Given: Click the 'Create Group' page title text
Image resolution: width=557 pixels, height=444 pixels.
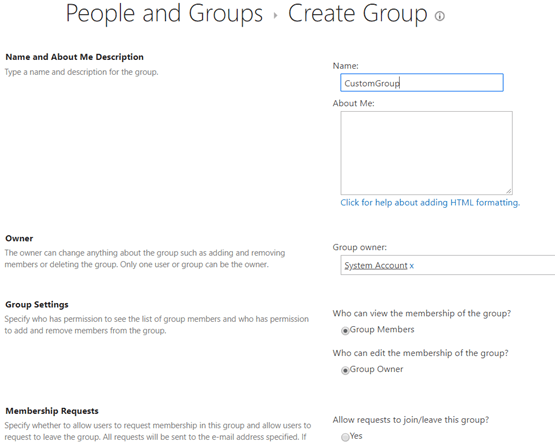Looking at the screenshot, I should [357, 14].
